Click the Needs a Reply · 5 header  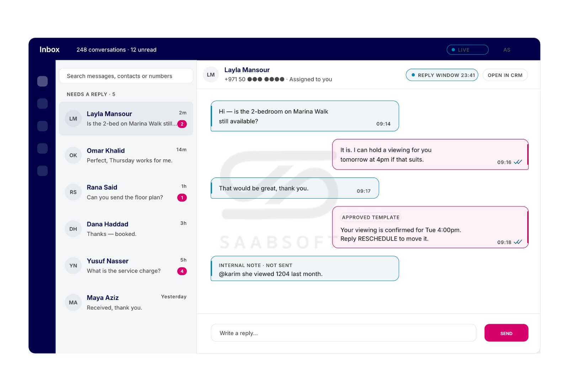click(x=91, y=94)
